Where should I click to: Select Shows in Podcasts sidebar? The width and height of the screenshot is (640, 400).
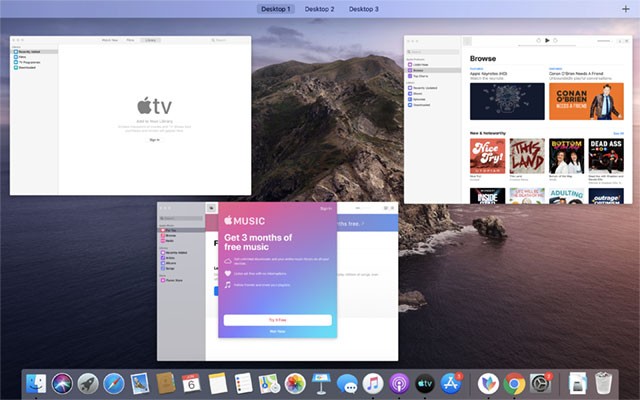pyautogui.click(x=434, y=93)
